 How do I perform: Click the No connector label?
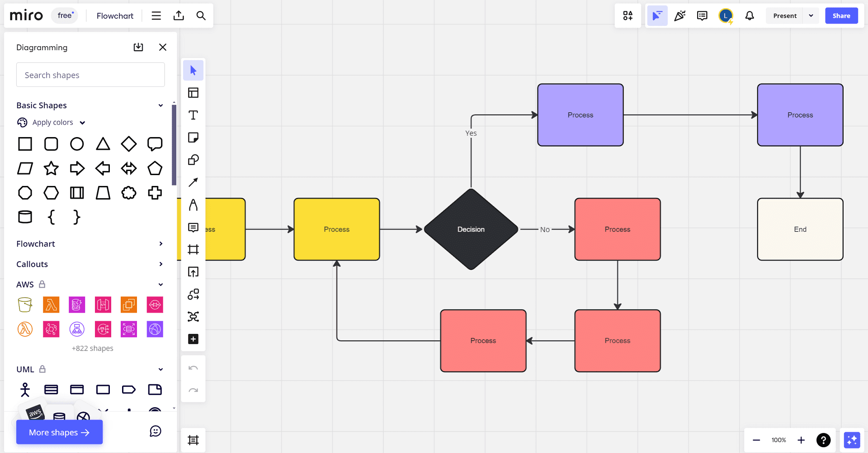[x=545, y=229]
